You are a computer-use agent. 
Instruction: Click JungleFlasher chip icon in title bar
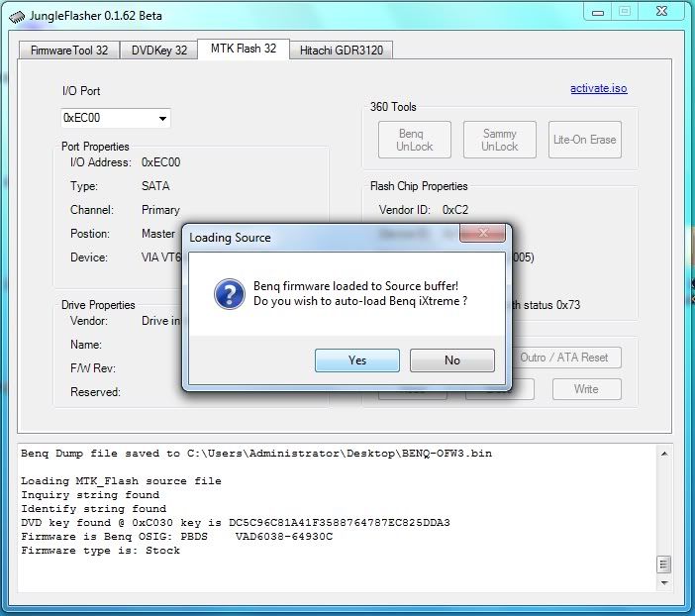point(17,17)
